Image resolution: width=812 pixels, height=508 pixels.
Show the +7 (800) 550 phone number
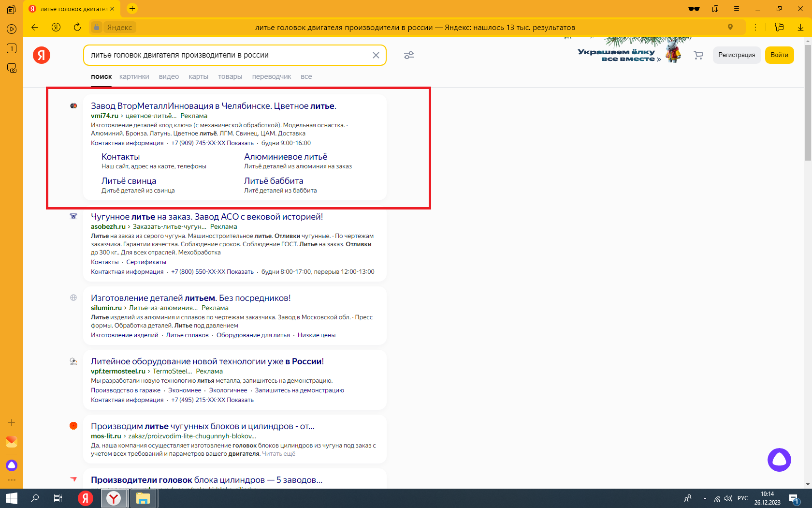pos(212,272)
